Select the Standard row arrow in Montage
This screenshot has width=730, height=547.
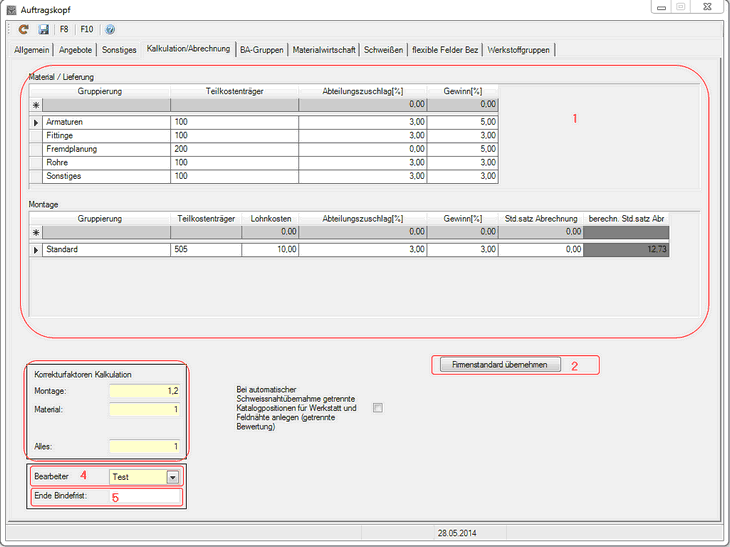36,249
